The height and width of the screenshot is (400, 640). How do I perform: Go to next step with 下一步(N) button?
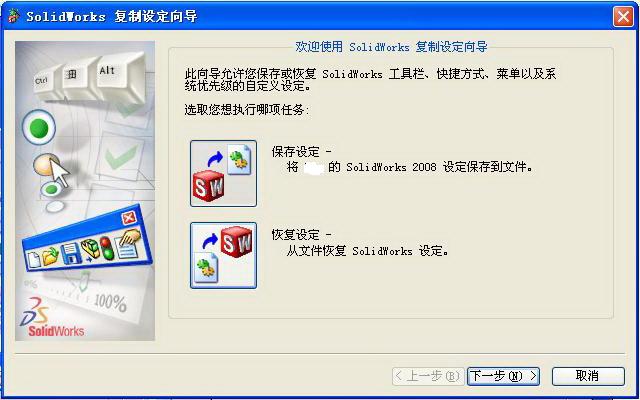pyautogui.click(x=503, y=376)
